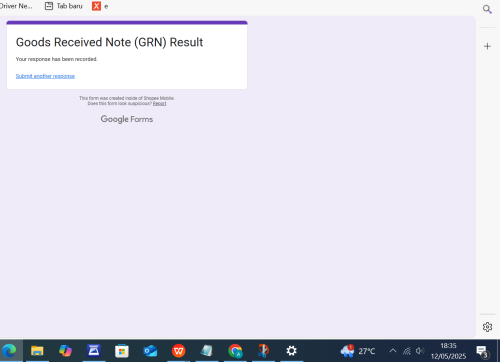Expand hidden system tray icons chevron
This screenshot has width=500, height=362.
tap(393, 351)
